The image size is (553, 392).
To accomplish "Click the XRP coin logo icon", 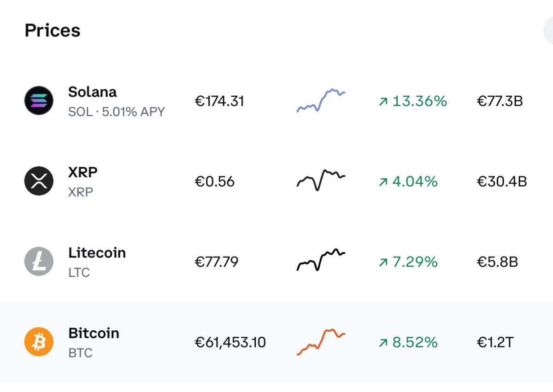I will [x=39, y=181].
